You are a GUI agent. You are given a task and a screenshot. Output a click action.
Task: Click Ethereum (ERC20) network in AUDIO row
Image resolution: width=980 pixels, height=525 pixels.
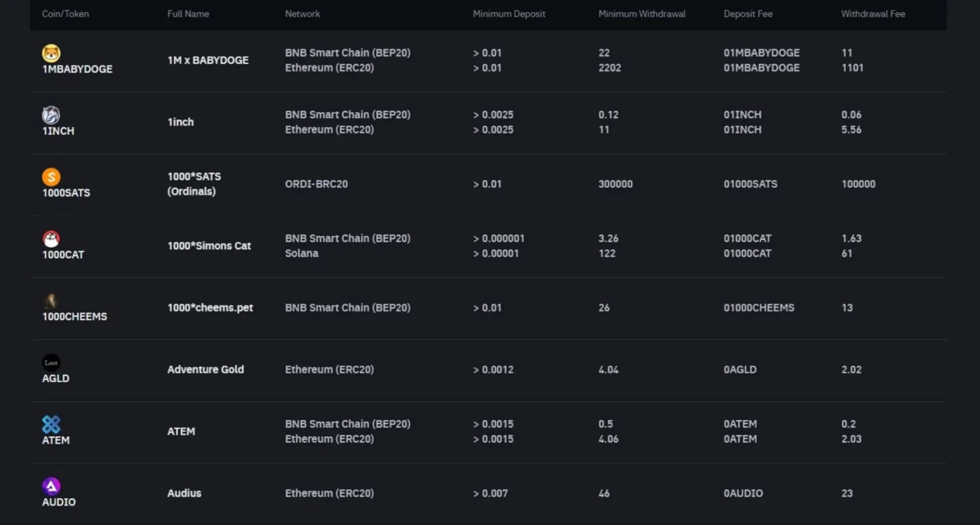[x=329, y=493]
